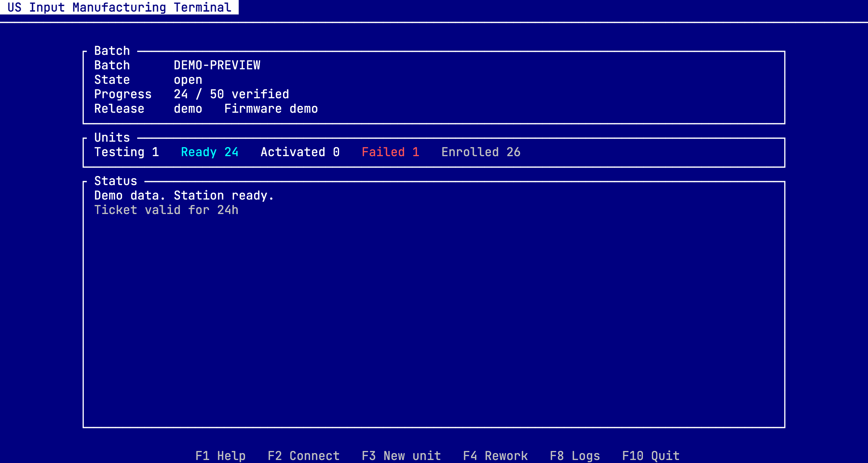The height and width of the screenshot is (463, 868).
Task: Click the 'Progress' field label
Action: (x=123, y=94)
